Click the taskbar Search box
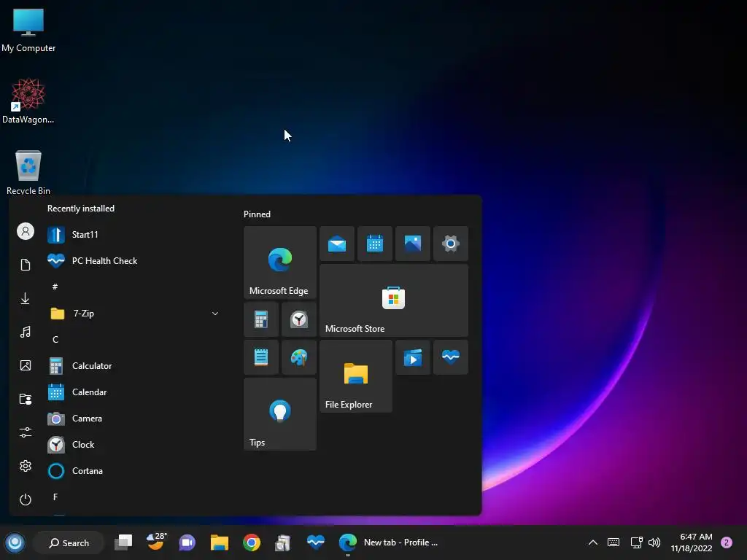The image size is (747, 560). point(69,542)
